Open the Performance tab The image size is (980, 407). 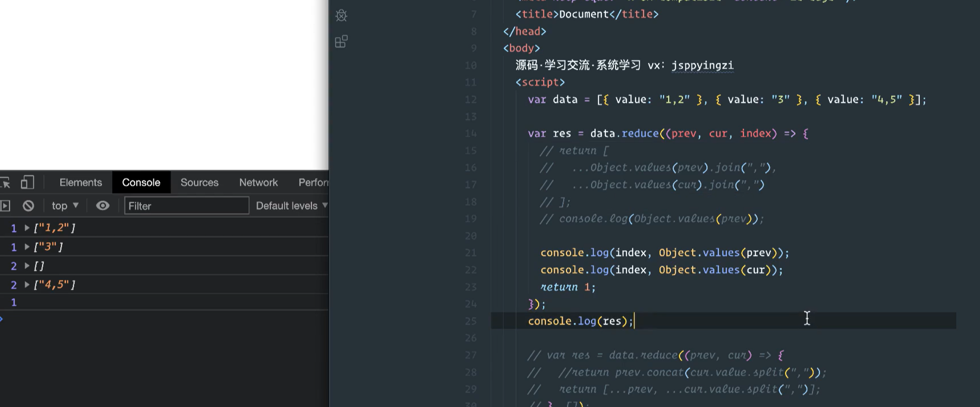313,182
